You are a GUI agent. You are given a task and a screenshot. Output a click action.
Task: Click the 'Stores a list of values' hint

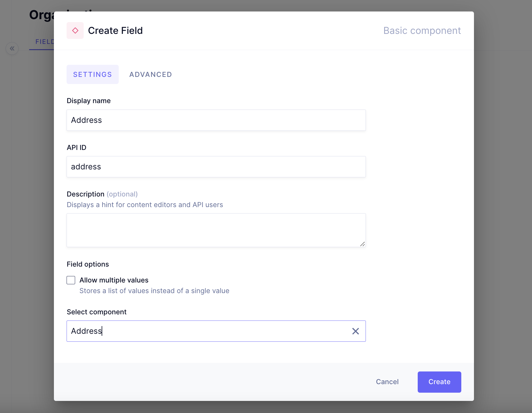click(154, 291)
